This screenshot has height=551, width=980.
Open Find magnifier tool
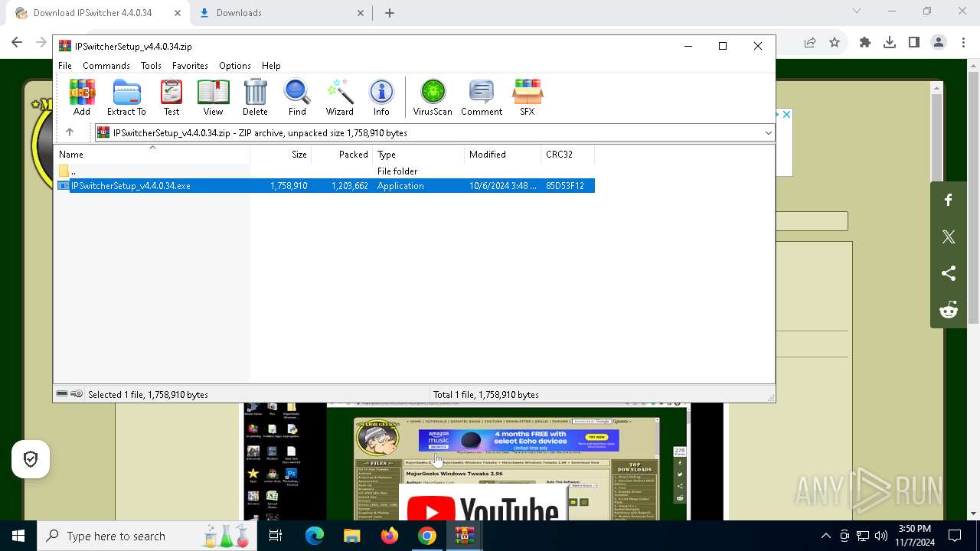click(x=297, y=97)
